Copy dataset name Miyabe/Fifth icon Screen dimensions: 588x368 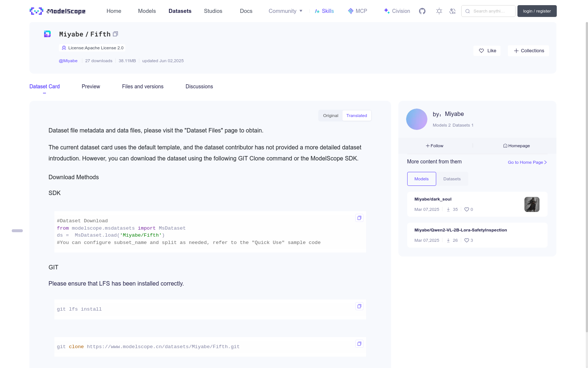click(115, 34)
